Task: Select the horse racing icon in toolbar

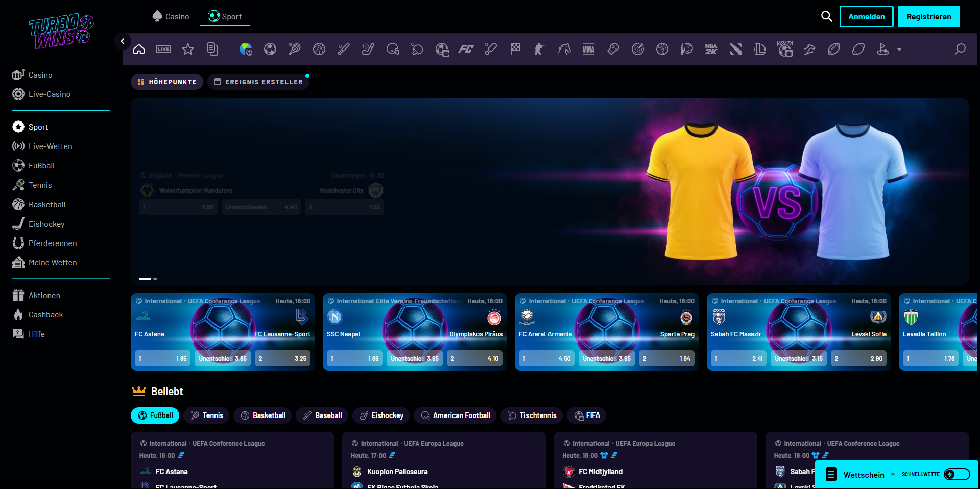Action: click(x=564, y=49)
